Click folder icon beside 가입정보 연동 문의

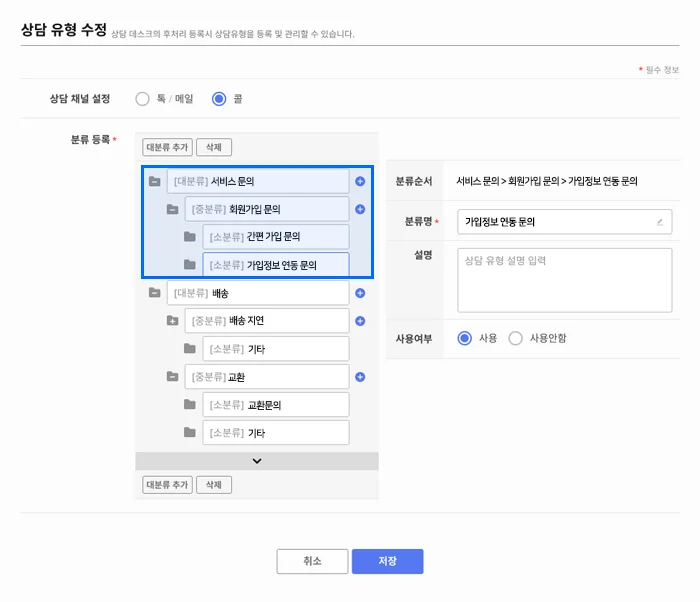[x=190, y=265]
